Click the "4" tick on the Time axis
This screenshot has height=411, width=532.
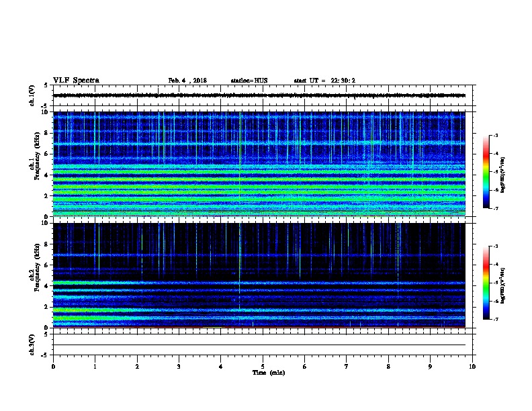pos(221,367)
